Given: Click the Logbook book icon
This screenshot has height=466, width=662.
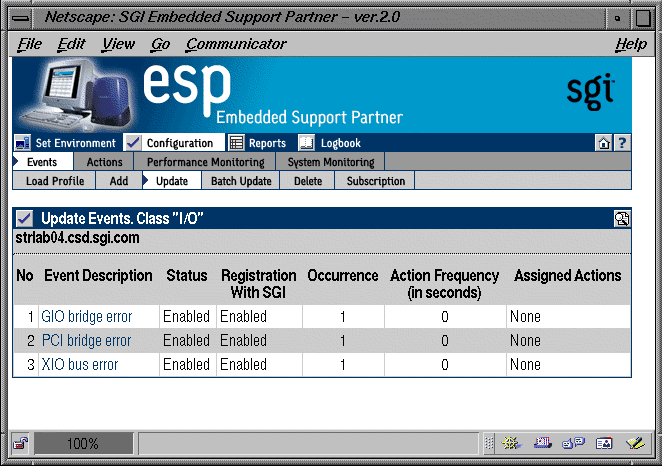Looking at the screenshot, I should pos(306,143).
